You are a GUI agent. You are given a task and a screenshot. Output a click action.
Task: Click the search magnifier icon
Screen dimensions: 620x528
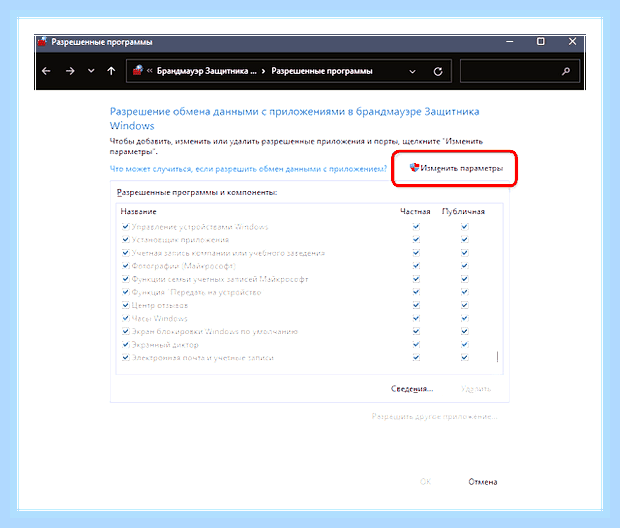(x=566, y=71)
